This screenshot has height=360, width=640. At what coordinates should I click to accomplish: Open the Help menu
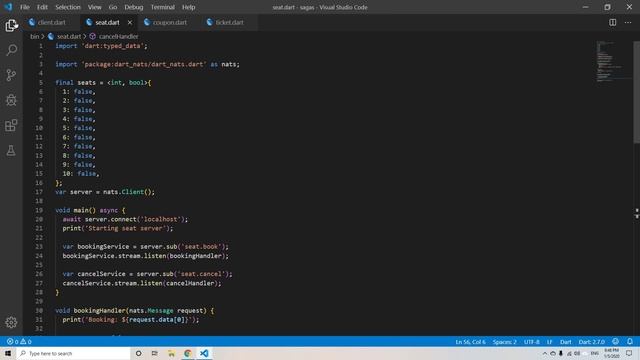point(188,7)
